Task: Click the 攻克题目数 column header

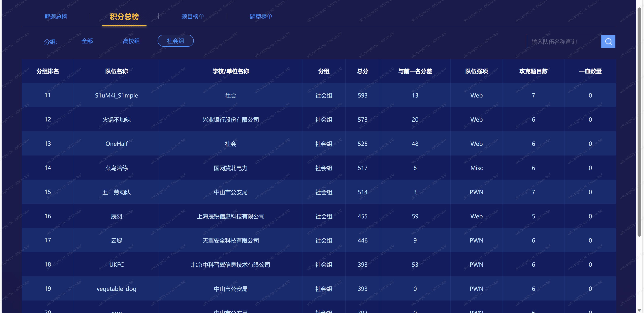Action: tap(533, 71)
